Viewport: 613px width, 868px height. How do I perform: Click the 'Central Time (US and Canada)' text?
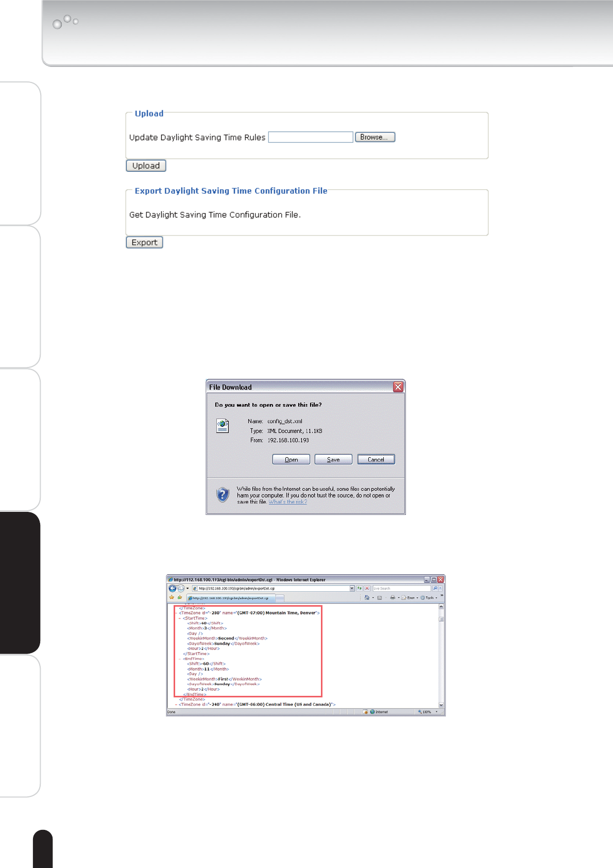point(298,704)
